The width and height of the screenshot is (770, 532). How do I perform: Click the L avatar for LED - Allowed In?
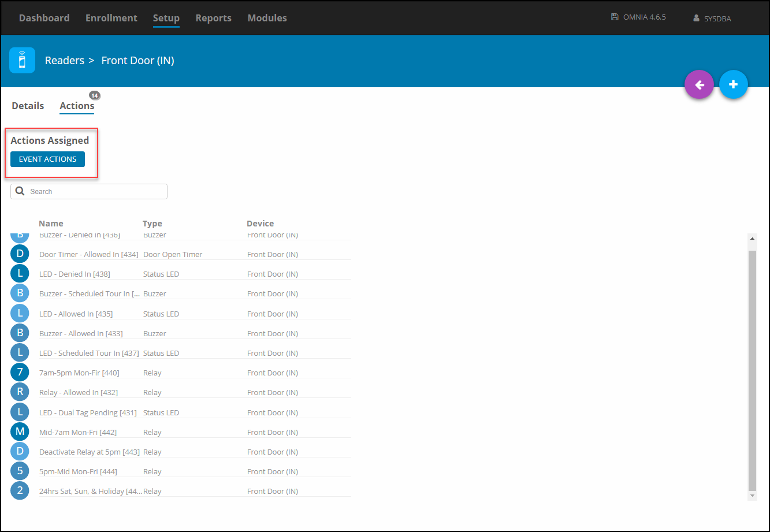pos(20,314)
